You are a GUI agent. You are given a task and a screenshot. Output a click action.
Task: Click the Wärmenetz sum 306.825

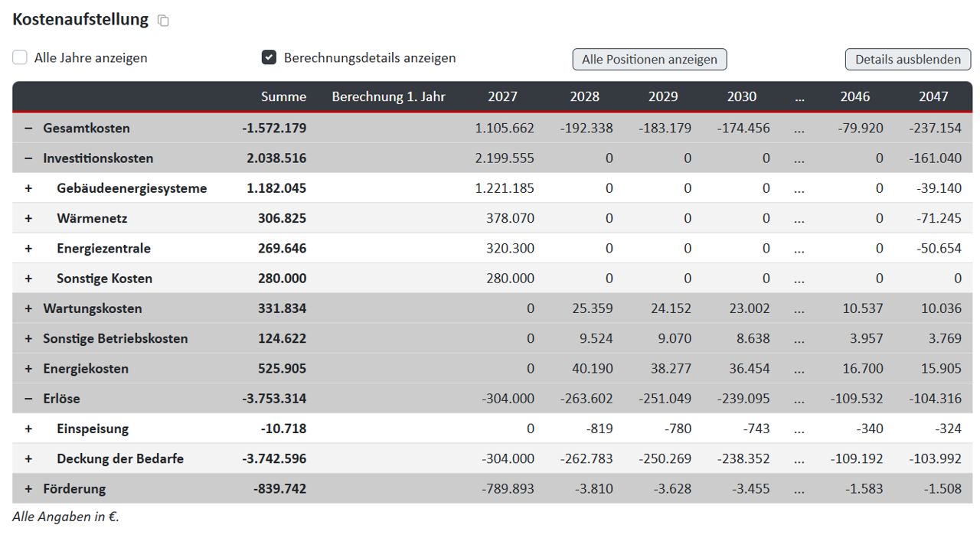[x=282, y=218]
